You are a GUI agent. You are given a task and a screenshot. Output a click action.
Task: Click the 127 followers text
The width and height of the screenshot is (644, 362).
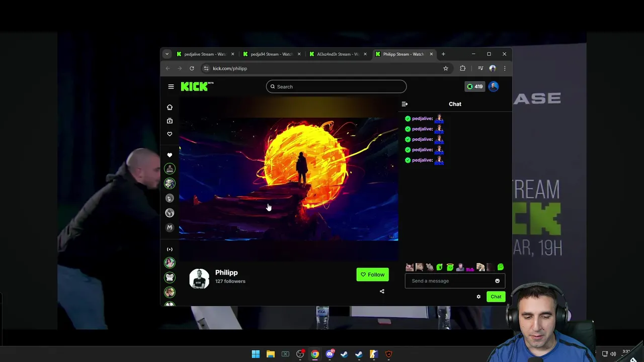tap(230, 281)
